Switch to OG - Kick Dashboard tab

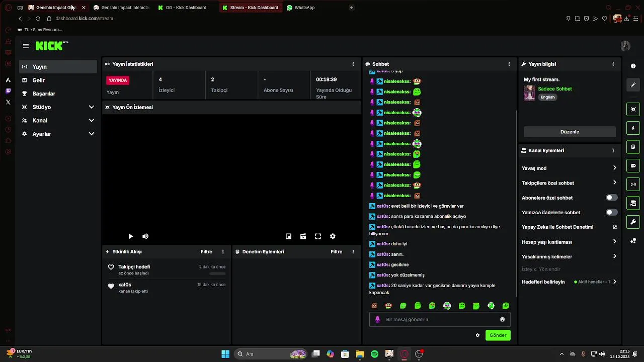[x=186, y=8]
